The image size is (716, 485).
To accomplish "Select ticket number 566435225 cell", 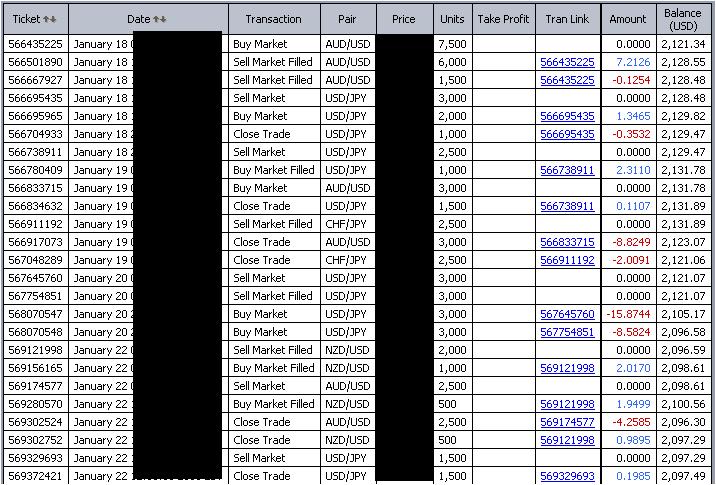I will pyautogui.click(x=35, y=44).
